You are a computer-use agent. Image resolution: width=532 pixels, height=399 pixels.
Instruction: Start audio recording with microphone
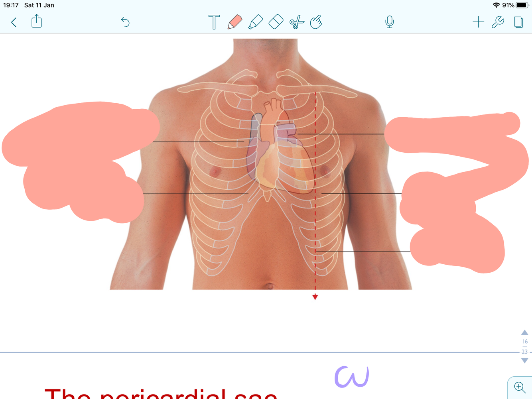tap(390, 22)
